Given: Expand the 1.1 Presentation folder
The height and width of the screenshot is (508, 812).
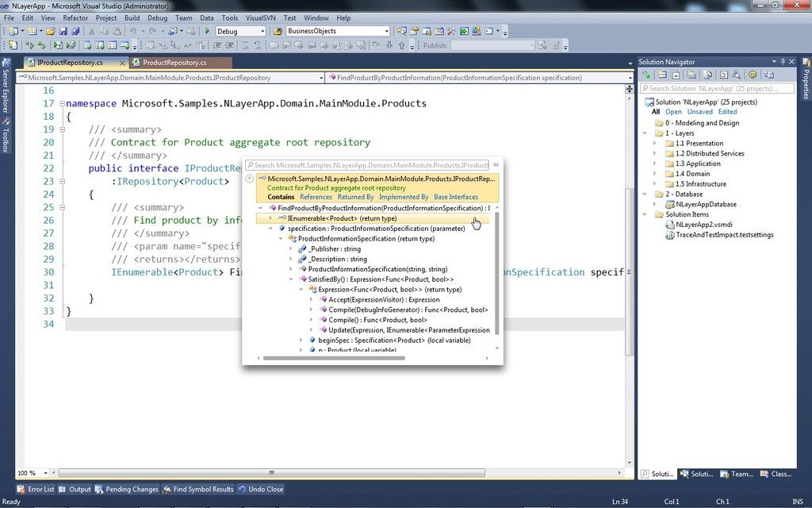Looking at the screenshot, I should (x=654, y=143).
